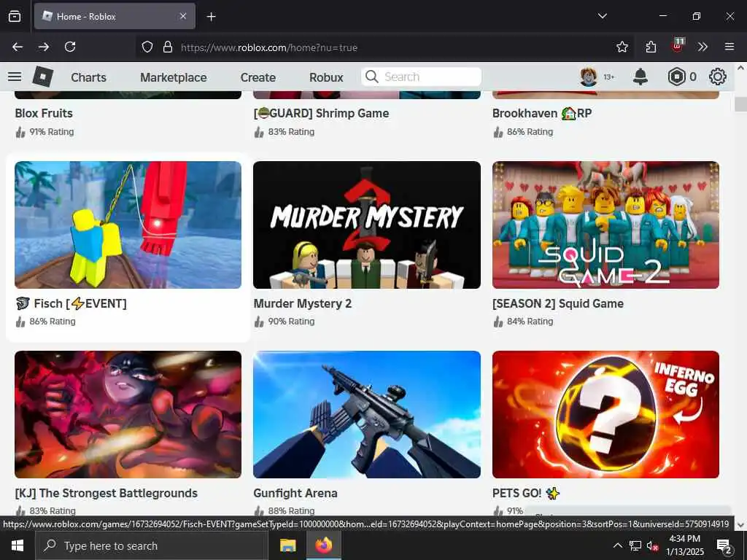The width and height of the screenshot is (747, 560).
Task: Reload the current page
Action: point(70,47)
